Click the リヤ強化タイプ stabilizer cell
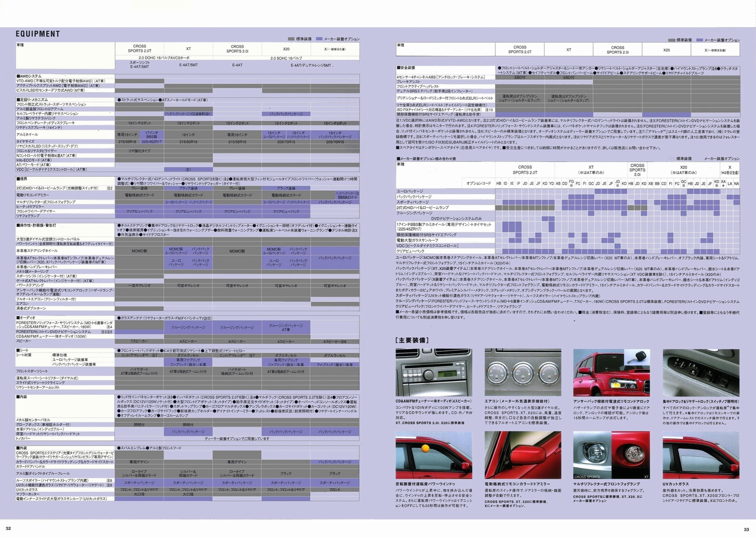756x537 pixels. point(139,151)
